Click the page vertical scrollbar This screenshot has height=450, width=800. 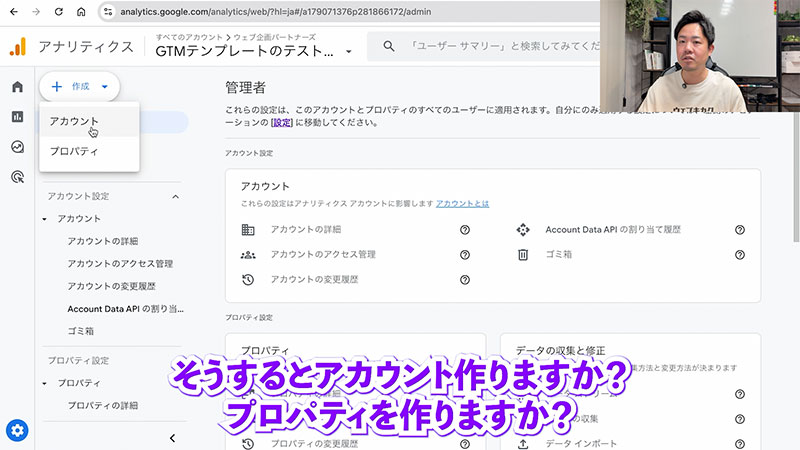coord(796,176)
